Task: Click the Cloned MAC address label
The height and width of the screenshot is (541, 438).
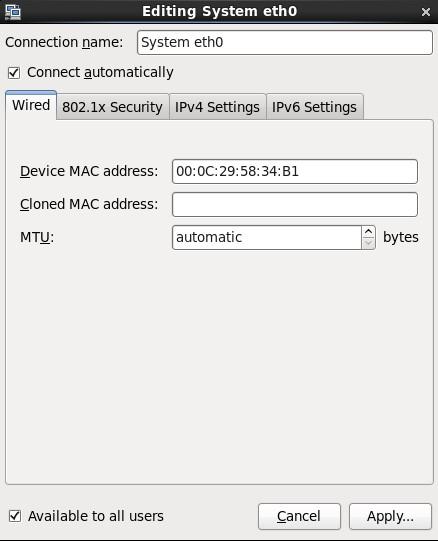Action: pyautogui.click(x=89, y=204)
